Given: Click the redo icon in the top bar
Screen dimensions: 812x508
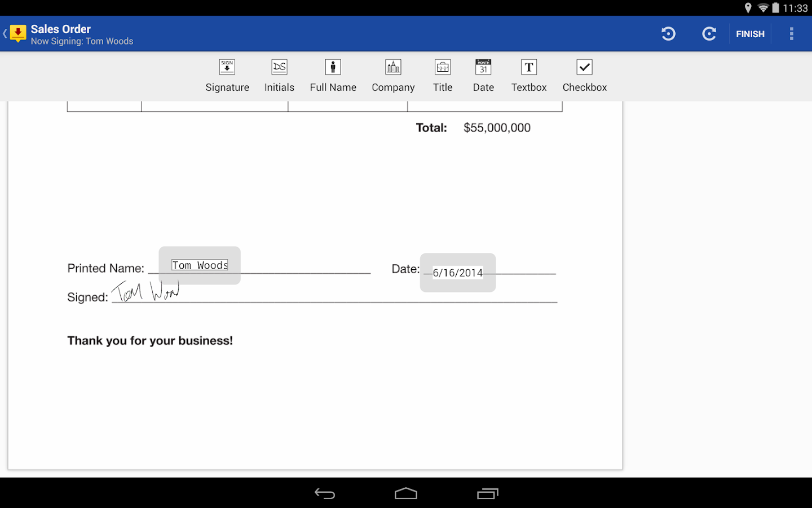Looking at the screenshot, I should (709, 33).
